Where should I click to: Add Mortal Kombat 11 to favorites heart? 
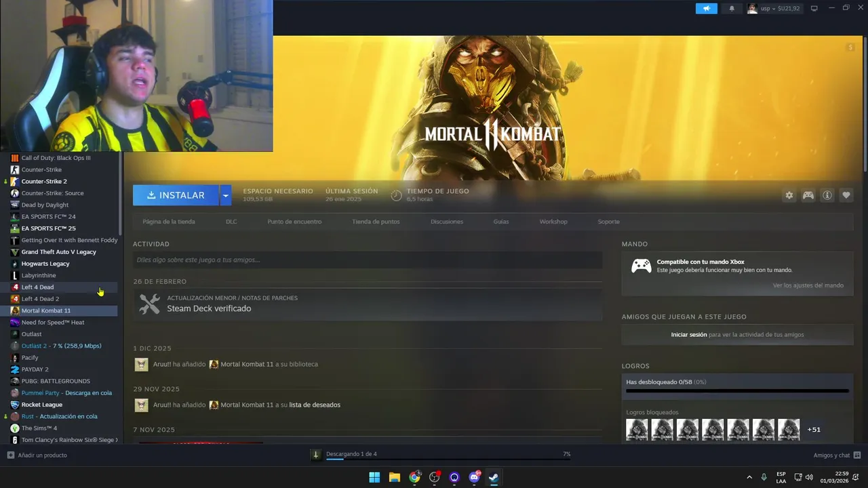pos(846,195)
